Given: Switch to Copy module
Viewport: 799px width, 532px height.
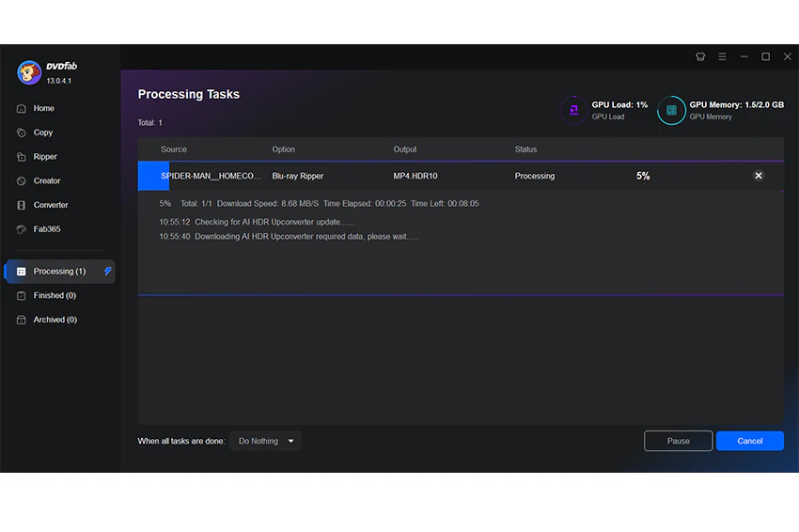Looking at the screenshot, I should [43, 133].
